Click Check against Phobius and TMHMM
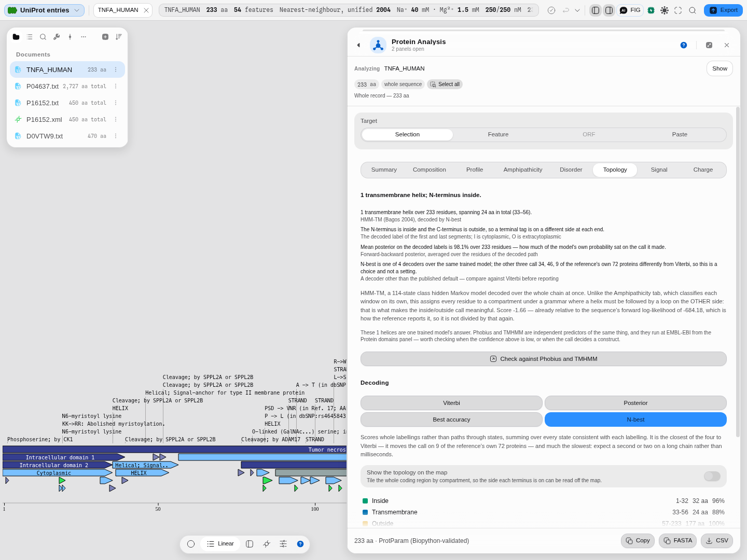The width and height of the screenshot is (747, 560). 544,359
